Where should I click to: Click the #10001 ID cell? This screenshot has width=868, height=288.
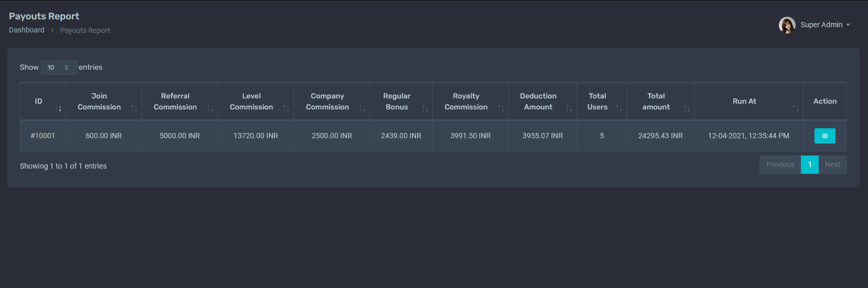(43, 136)
